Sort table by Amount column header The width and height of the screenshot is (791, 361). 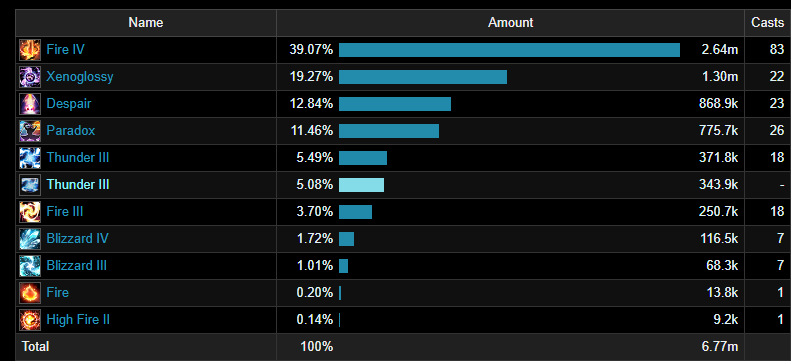pyautogui.click(x=511, y=23)
